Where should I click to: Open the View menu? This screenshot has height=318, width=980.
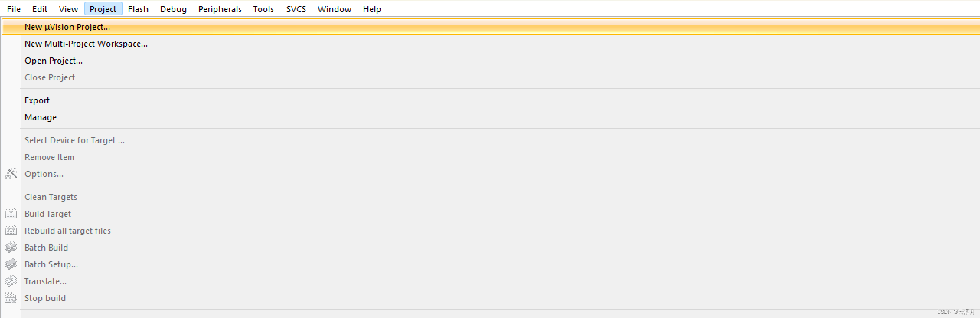tap(68, 9)
